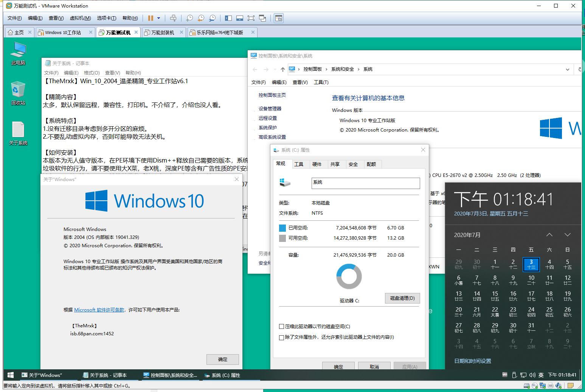Open the dropdown arrow next to pause

click(158, 18)
